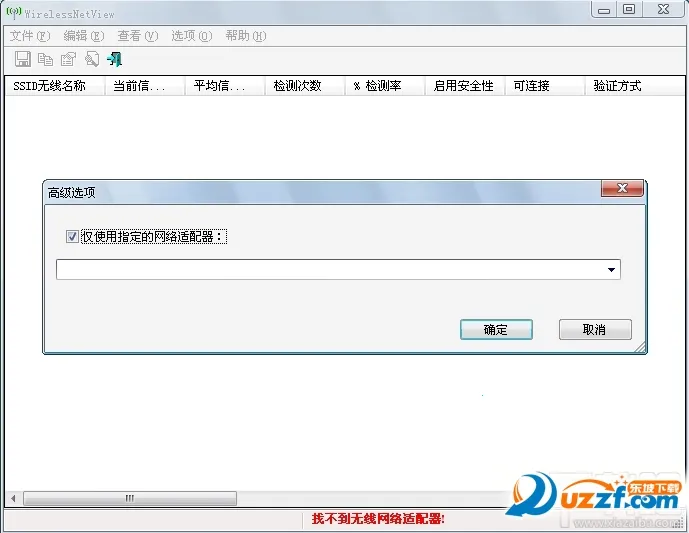
Task: Open the 编辑 menu
Action: point(83,36)
